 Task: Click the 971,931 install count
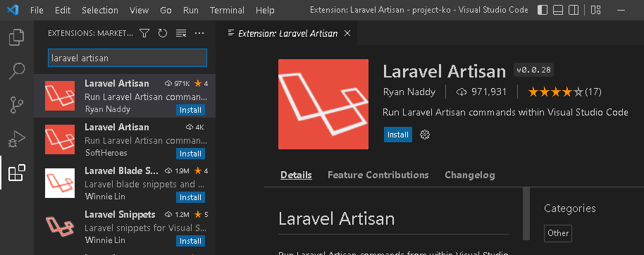click(481, 92)
